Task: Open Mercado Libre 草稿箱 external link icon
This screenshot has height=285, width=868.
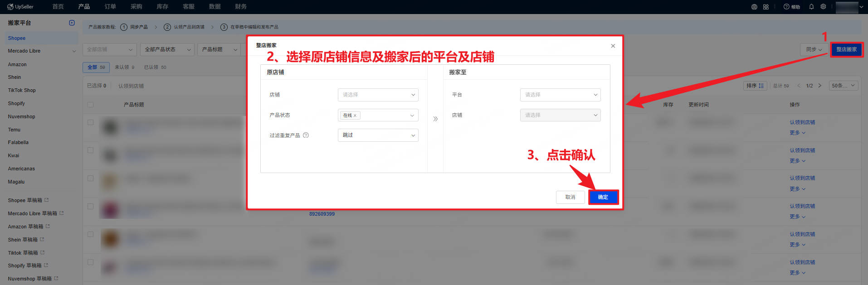Action: [x=62, y=213]
